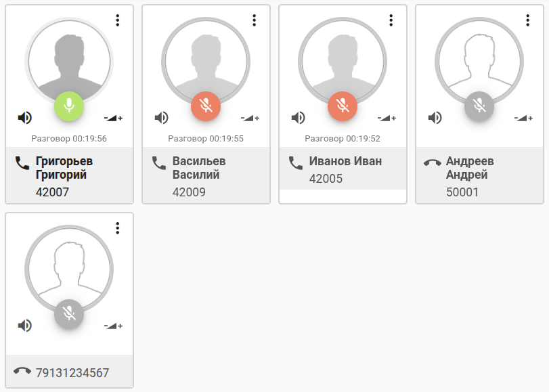549x392 pixels.
Task: Open three-dot menu for Васильев Василий
Action: [255, 20]
